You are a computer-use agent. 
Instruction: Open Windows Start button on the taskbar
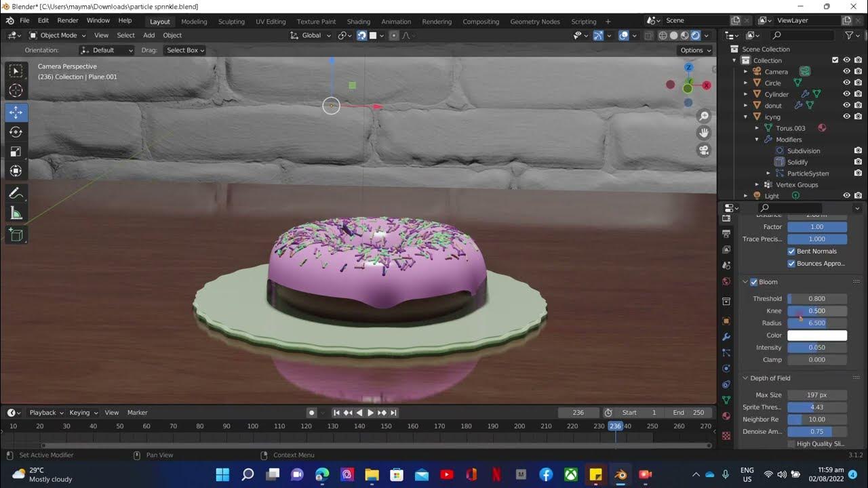tap(222, 474)
